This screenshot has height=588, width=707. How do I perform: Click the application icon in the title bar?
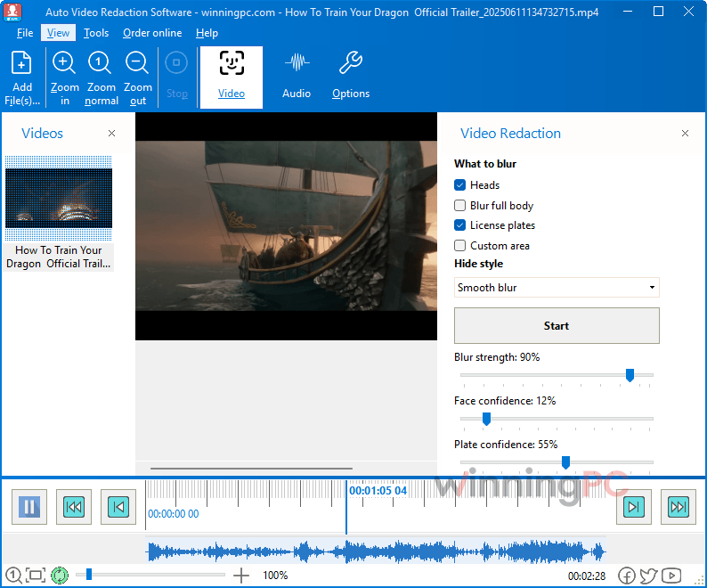[x=12, y=12]
